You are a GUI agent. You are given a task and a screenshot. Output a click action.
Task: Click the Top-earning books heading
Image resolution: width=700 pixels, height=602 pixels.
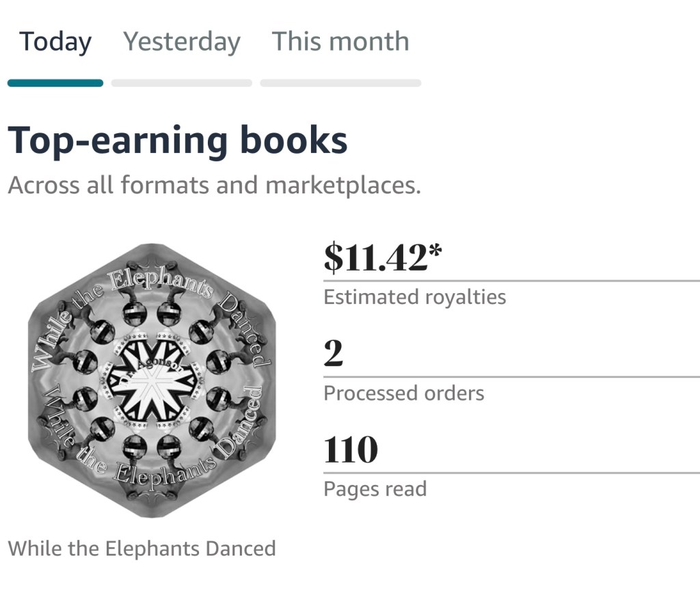pos(178,141)
